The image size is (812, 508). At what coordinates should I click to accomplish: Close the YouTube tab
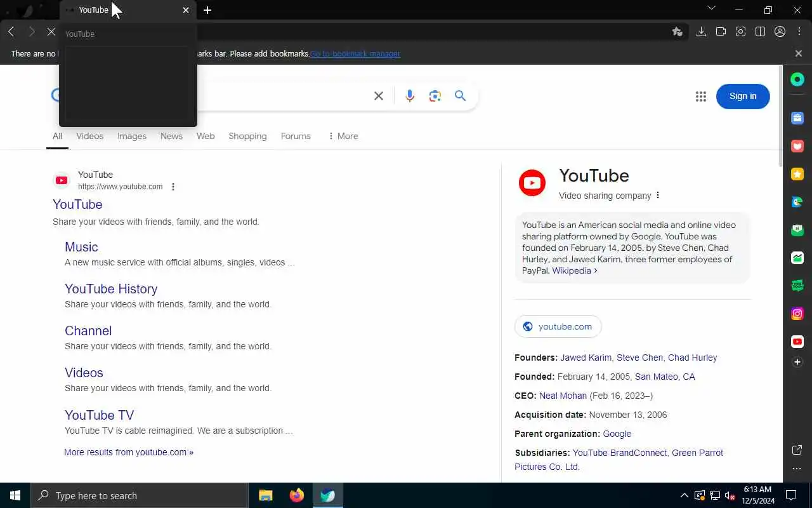(186, 10)
